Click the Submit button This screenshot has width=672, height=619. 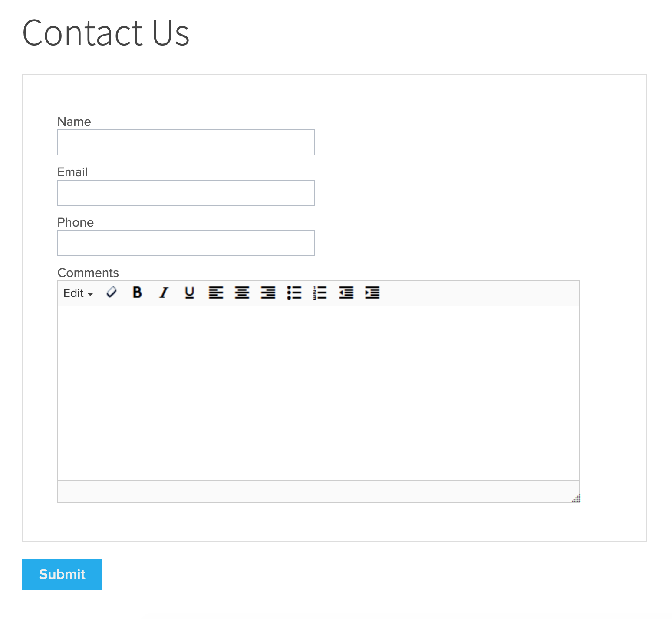(x=62, y=574)
